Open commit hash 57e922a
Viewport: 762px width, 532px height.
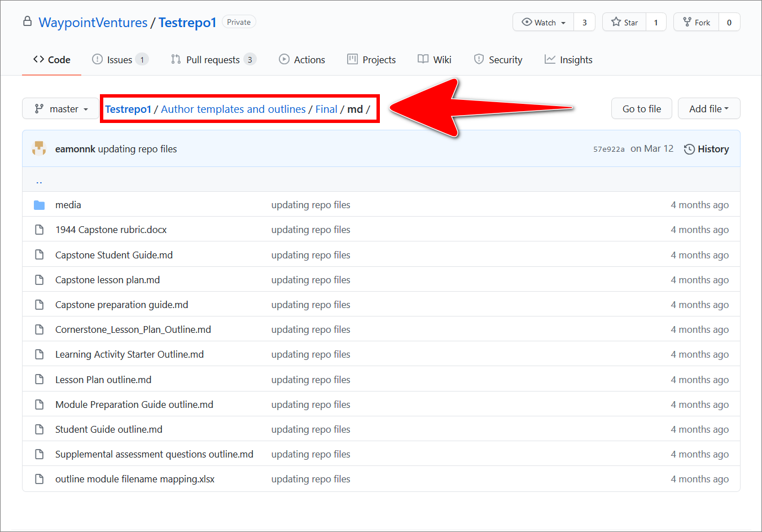coord(608,150)
